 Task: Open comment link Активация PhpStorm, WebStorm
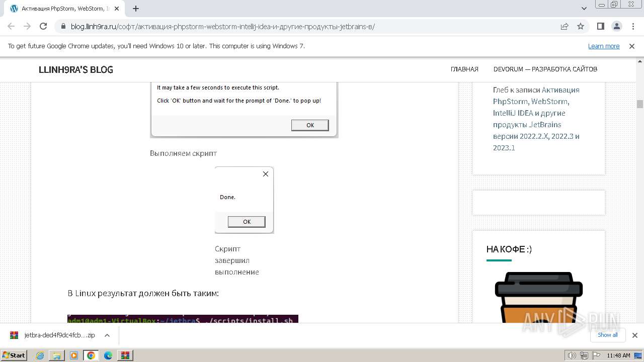[x=536, y=119]
